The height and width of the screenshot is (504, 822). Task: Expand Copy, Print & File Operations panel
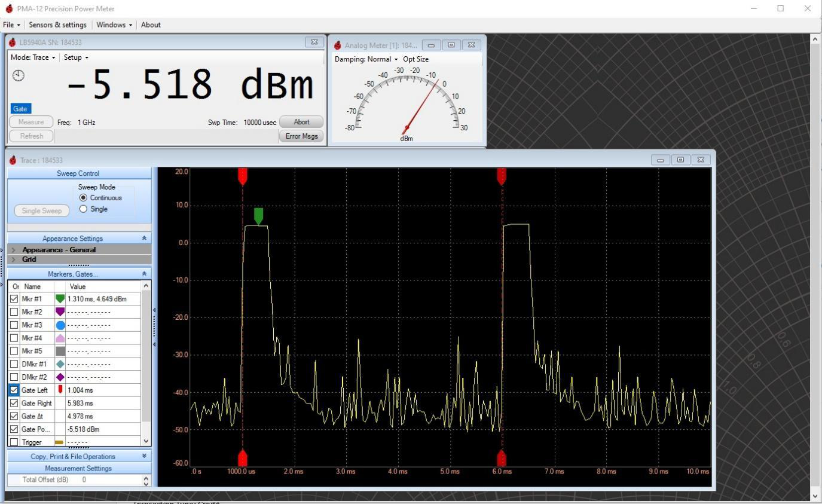click(x=144, y=456)
